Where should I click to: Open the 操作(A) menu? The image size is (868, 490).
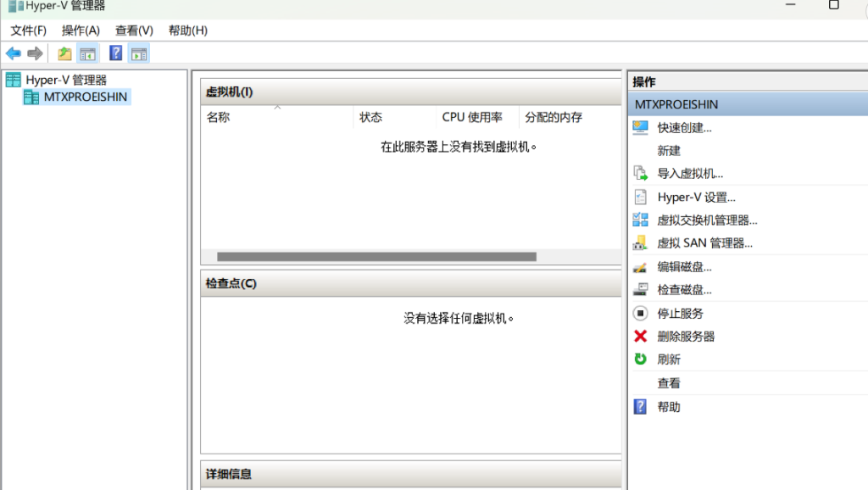pos(81,31)
